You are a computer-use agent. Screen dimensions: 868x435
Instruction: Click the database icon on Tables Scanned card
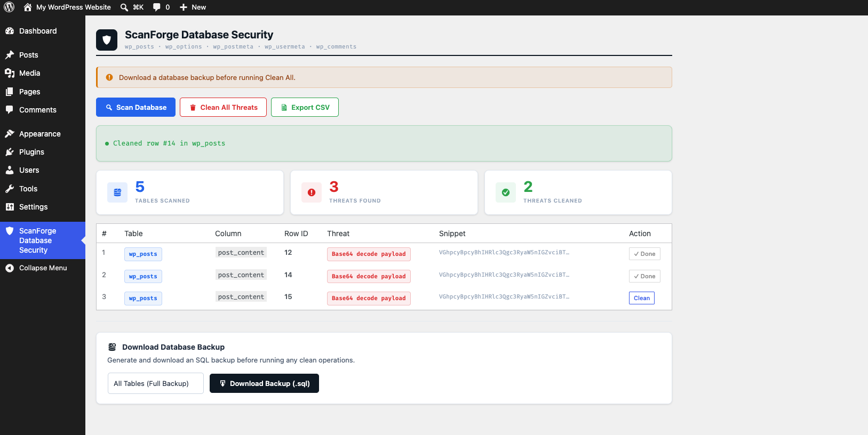point(117,192)
